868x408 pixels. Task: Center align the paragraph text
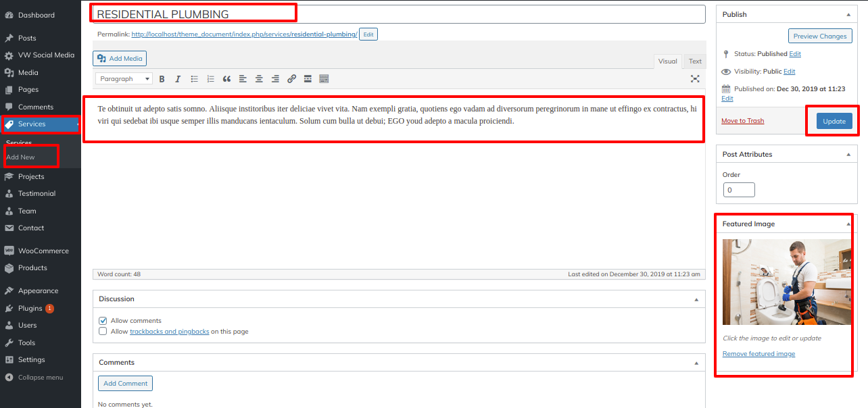(259, 79)
